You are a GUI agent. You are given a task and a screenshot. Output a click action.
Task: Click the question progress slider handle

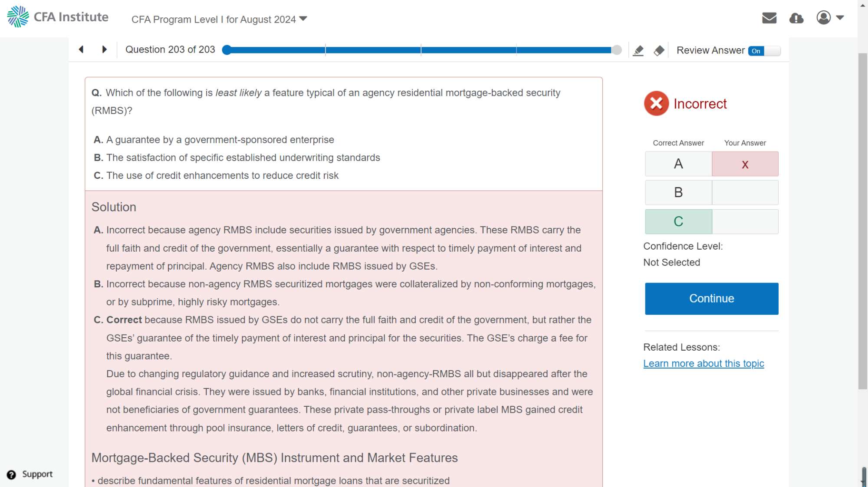[616, 50]
